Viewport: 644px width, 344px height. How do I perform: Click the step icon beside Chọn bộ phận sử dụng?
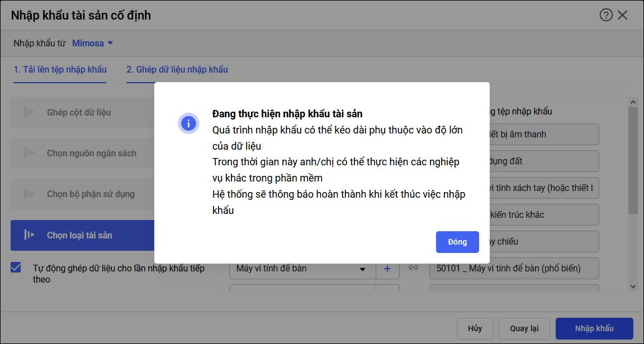pyautogui.click(x=29, y=194)
